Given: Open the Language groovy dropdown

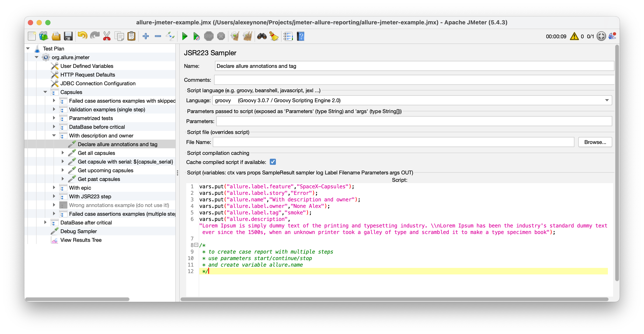Looking at the screenshot, I should click(607, 100).
